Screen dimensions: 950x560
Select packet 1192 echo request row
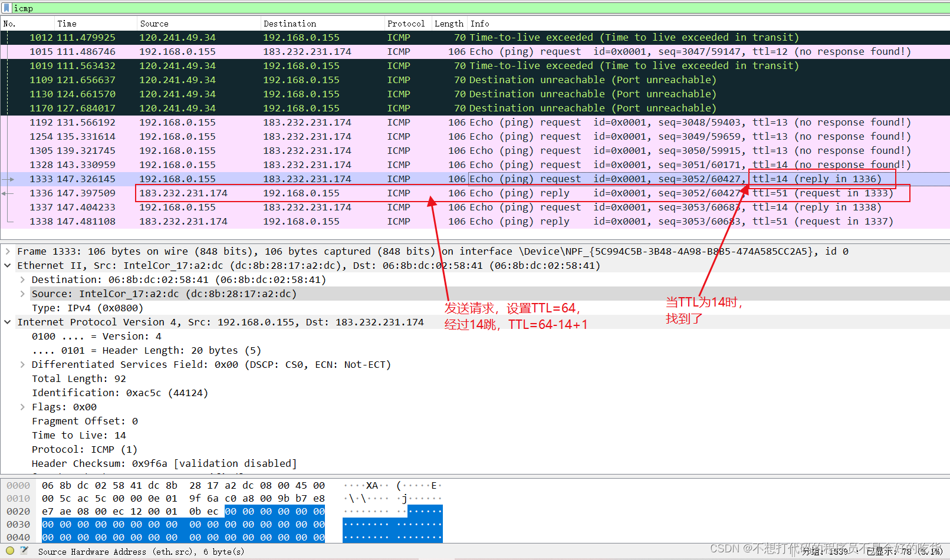475,122
